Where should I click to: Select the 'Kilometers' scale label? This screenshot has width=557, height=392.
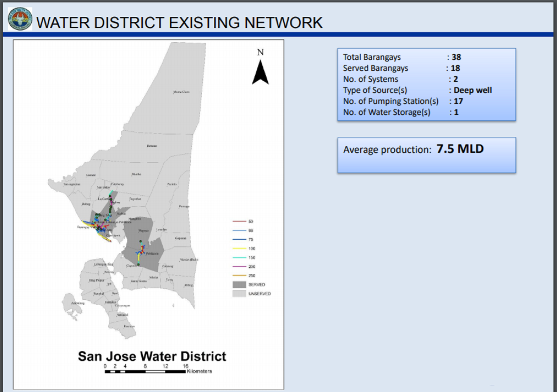pyautogui.click(x=199, y=371)
